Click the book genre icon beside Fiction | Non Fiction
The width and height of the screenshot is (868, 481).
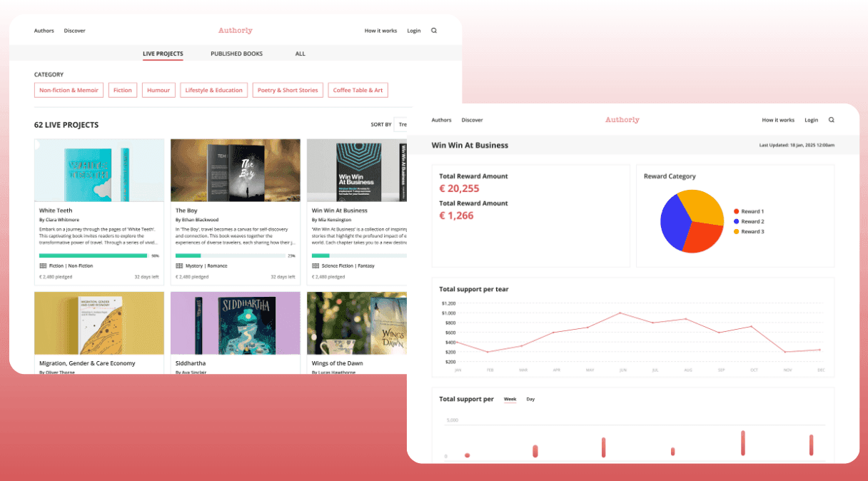pos(43,265)
